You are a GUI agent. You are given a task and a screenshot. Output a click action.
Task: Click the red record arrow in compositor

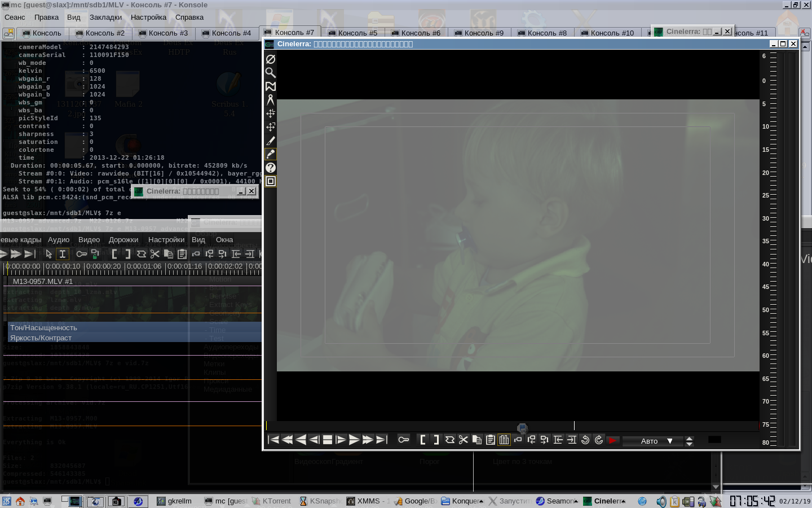tap(612, 440)
